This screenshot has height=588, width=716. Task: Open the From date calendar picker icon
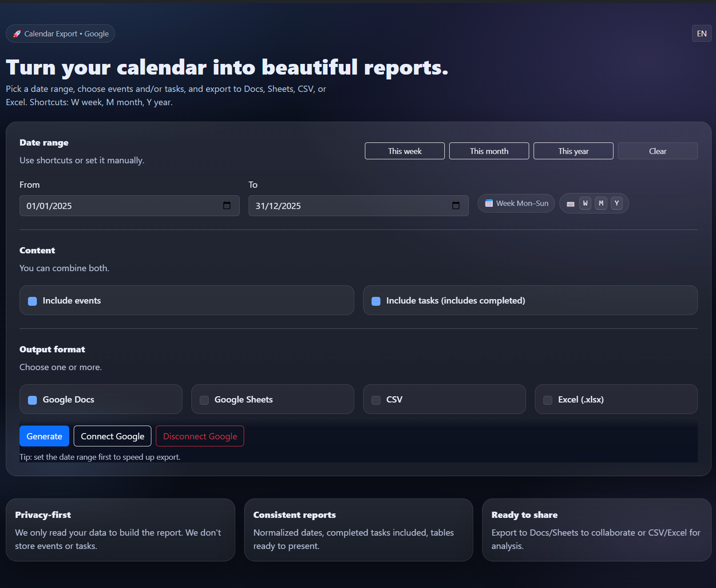pos(227,205)
